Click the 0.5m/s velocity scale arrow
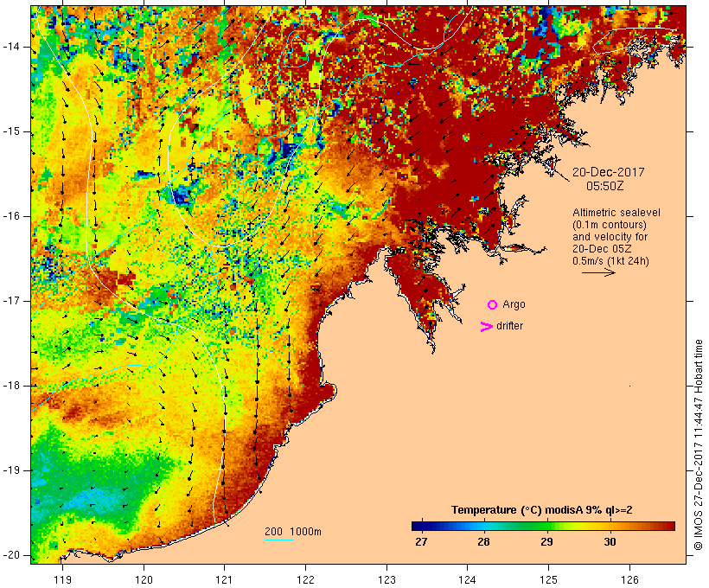The width and height of the screenshot is (709, 588). point(598,272)
